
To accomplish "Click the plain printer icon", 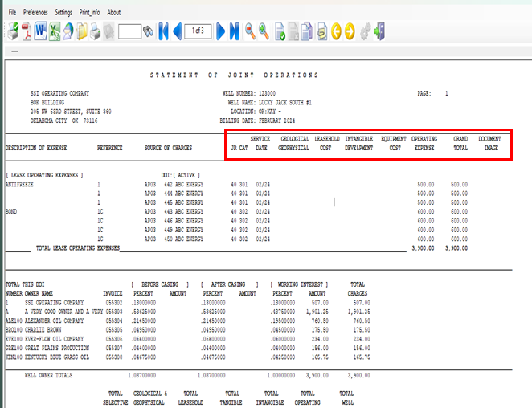I will tap(96, 31).
